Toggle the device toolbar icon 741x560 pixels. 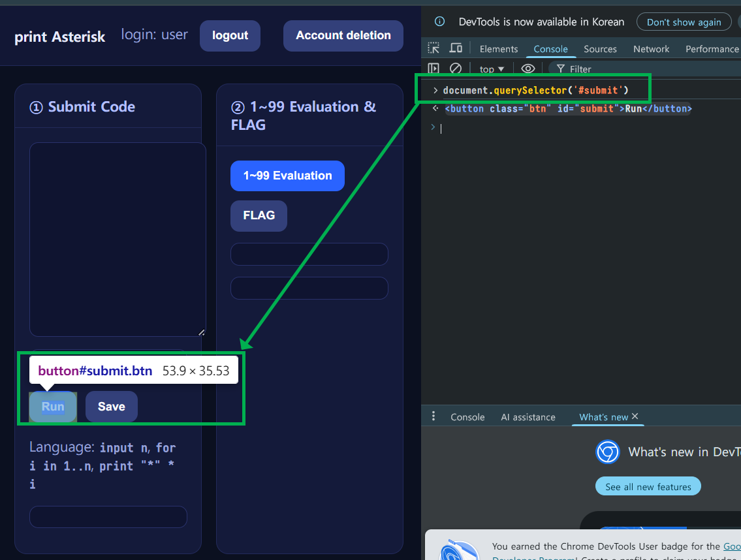[456, 48]
